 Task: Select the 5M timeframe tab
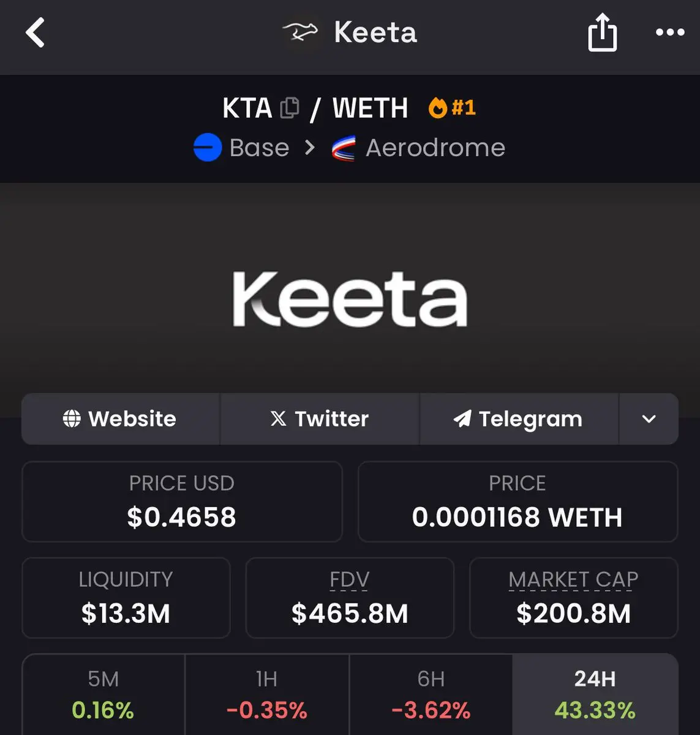(103, 695)
